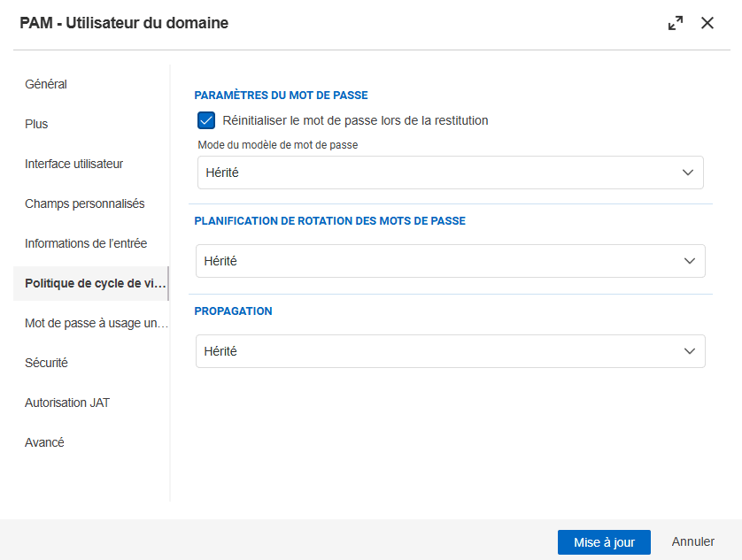The image size is (742, 560).
Task: Disable 'Réinitialiser le mot de passe lors de la restitution'
Action: pos(205,119)
